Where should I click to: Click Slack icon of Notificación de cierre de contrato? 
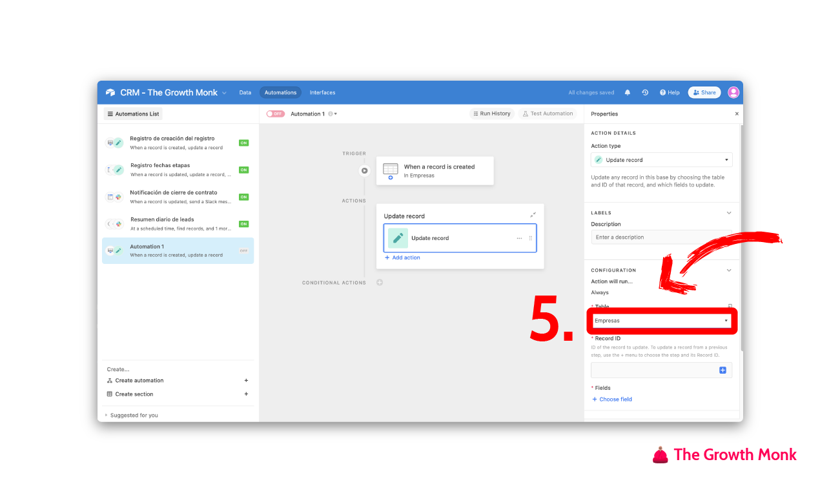pyautogui.click(x=118, y=197)
